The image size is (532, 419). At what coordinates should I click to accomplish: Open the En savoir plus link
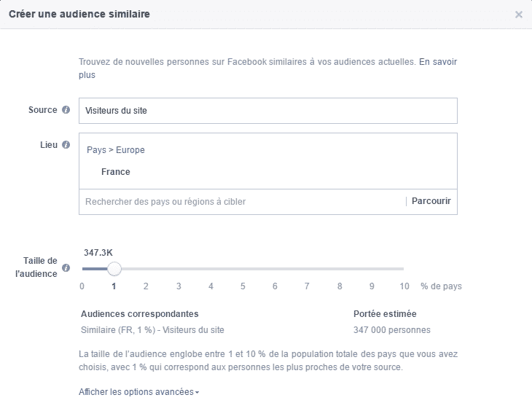click(438, 63)
